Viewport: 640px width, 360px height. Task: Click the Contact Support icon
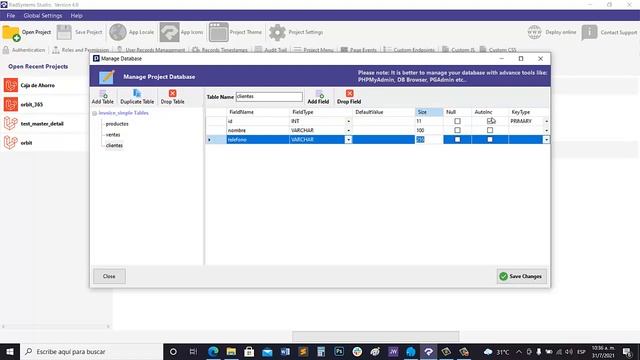(589, 32)
